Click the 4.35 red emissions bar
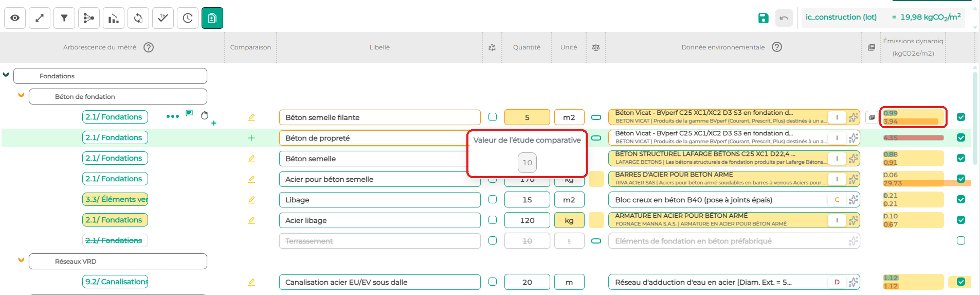 [914, 138]
